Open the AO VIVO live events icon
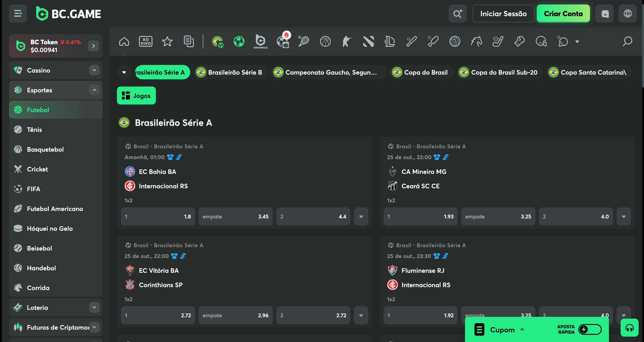 [x=145, y=42]
